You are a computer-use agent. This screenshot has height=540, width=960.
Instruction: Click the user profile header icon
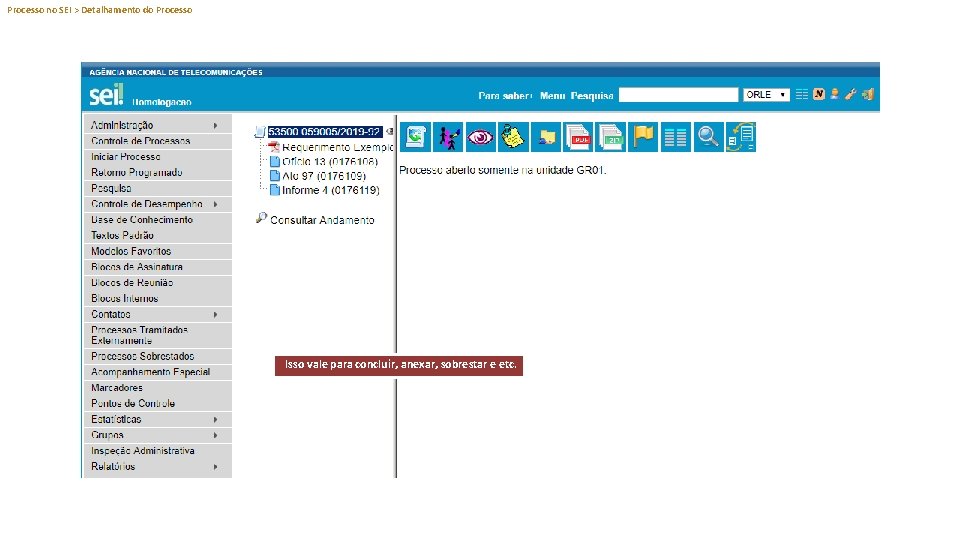coord(834,94)
